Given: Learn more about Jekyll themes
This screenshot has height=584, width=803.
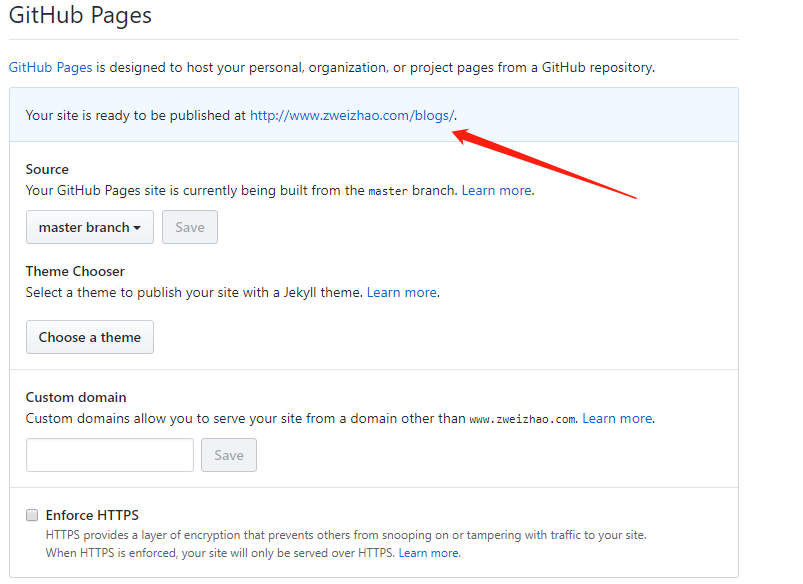Looking at the screenshot, I should 402,292.
